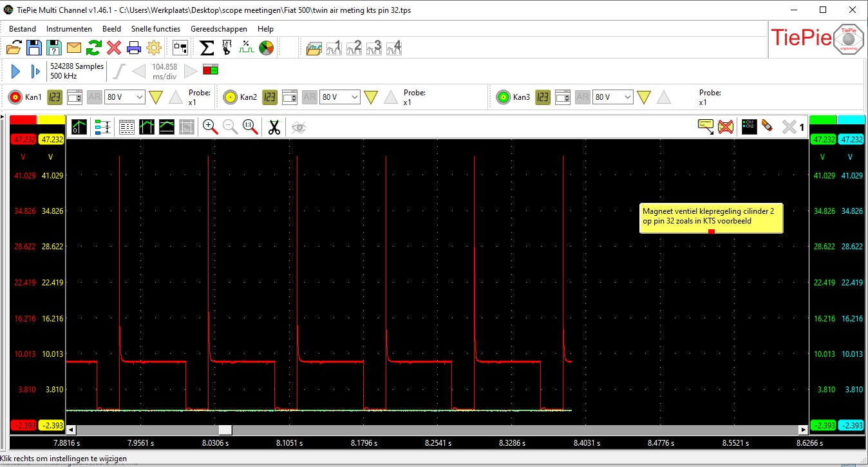The image size is (868, 467).
Task: Start measuring with the blue play button
Action: coord(16,71)
